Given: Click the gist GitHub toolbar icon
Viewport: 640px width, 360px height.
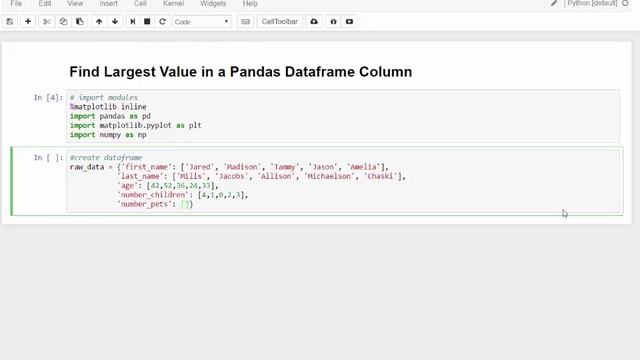Looking at the screenshot, I should [x=333, y=22].
